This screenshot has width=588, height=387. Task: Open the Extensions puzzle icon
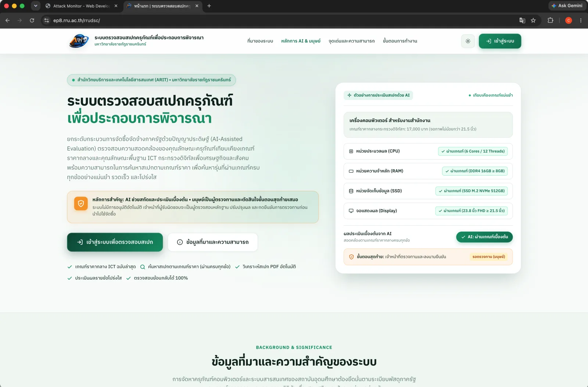point(551,21)
